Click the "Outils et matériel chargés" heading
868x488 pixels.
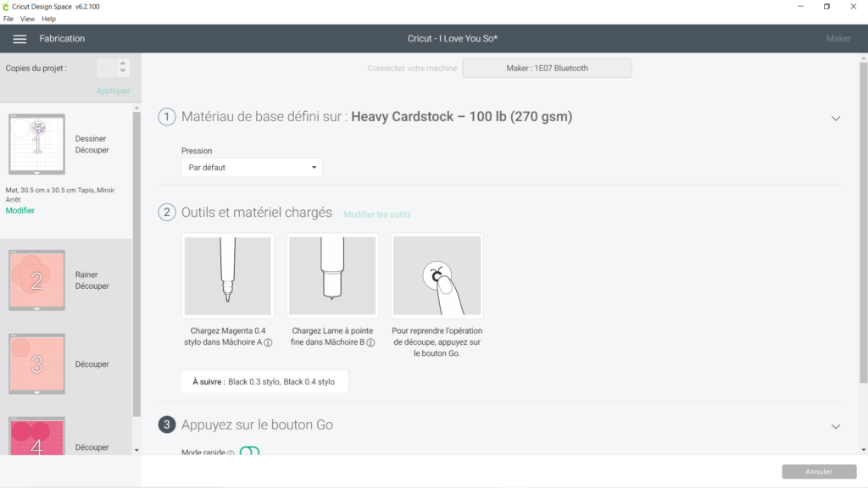tap(257, 213)
